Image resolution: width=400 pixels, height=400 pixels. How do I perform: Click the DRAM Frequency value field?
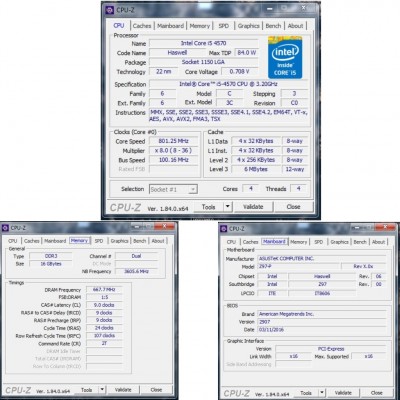point(104,289)
